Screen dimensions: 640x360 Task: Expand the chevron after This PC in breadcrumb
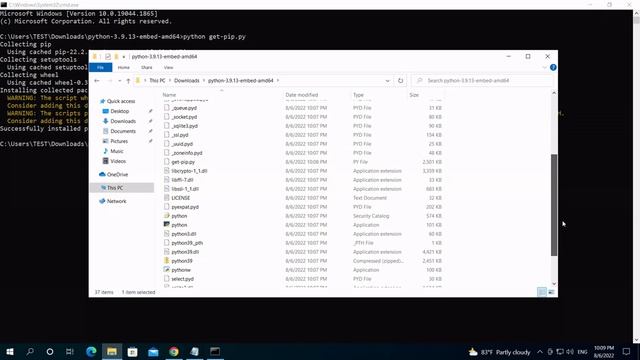pyautogui.click(x=169, y=81)
